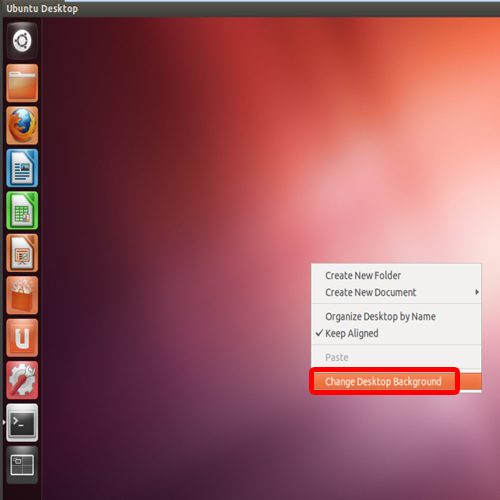The width and height of the screenshot is (500, 500).
Task: Launch Firefox web browser
Action: (22, 125)
